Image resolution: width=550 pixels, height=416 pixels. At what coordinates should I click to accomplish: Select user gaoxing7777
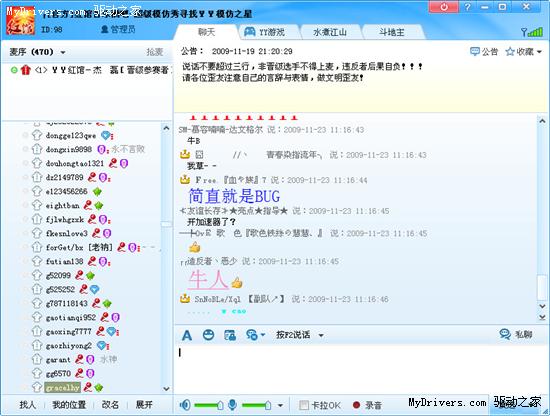point(68,331)
